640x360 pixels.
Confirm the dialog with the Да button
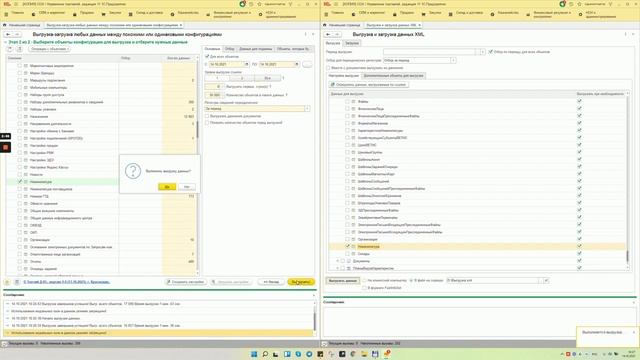point(167,187)
